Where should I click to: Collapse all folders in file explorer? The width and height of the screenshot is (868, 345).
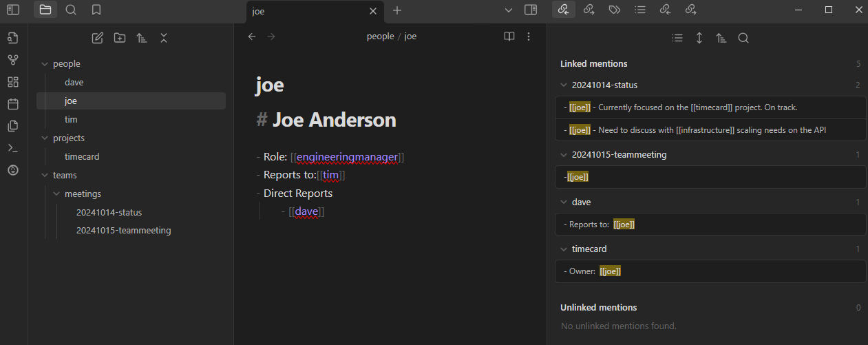pyautogui.click(x=164, y=38)
